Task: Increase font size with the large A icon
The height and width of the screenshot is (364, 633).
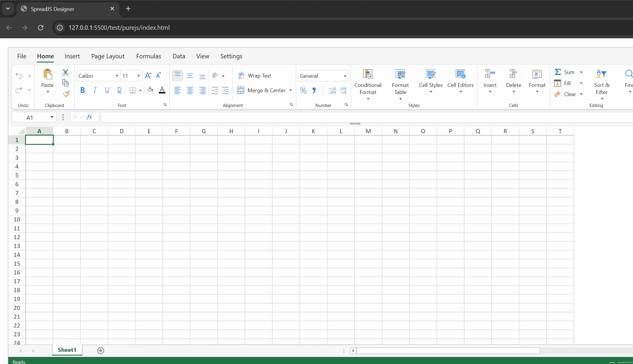Action: (x=148, y=76)
